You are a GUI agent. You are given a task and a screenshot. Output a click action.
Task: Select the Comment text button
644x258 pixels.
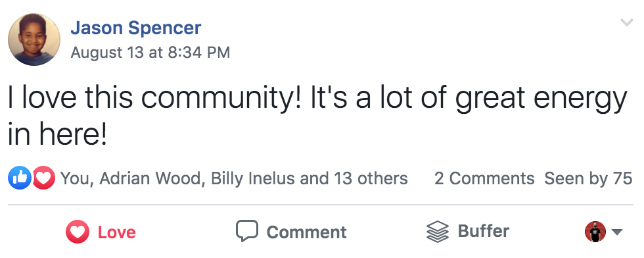[x=306, y=232]
